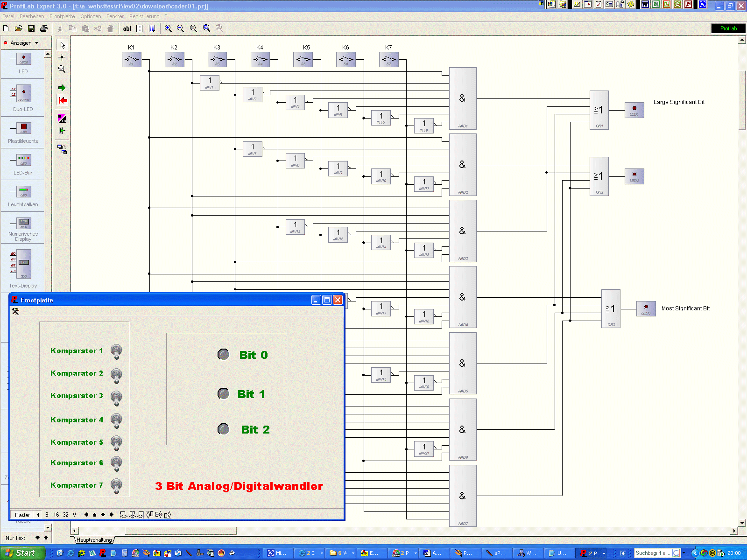Toggle the Komparator 6 switch

(116, 464)
